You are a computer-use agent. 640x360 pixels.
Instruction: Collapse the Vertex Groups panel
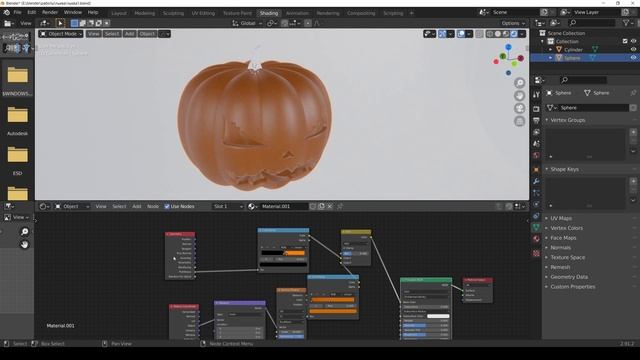tap(567, 120)
